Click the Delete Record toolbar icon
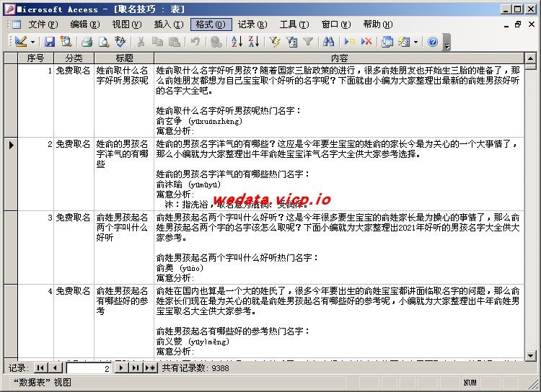The height and width of the screenshot is (392, 541). pyautogui.click(x=366, y=42)
